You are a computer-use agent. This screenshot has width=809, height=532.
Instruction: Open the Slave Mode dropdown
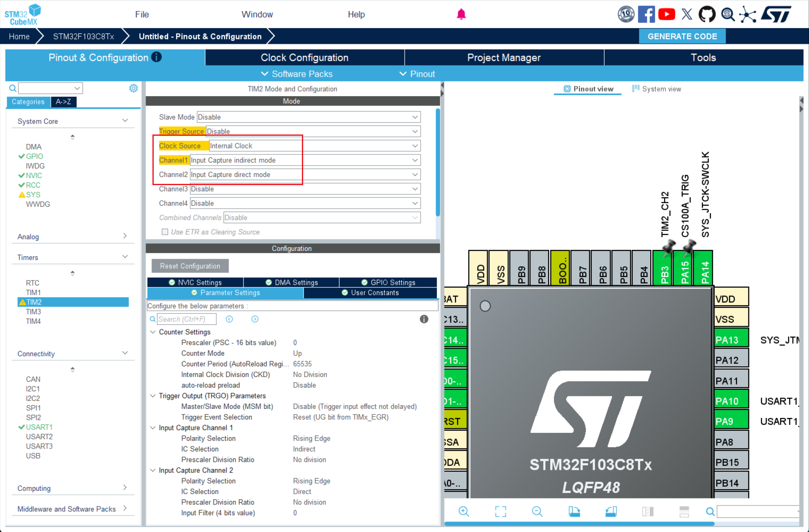click(x=309, y=117)
